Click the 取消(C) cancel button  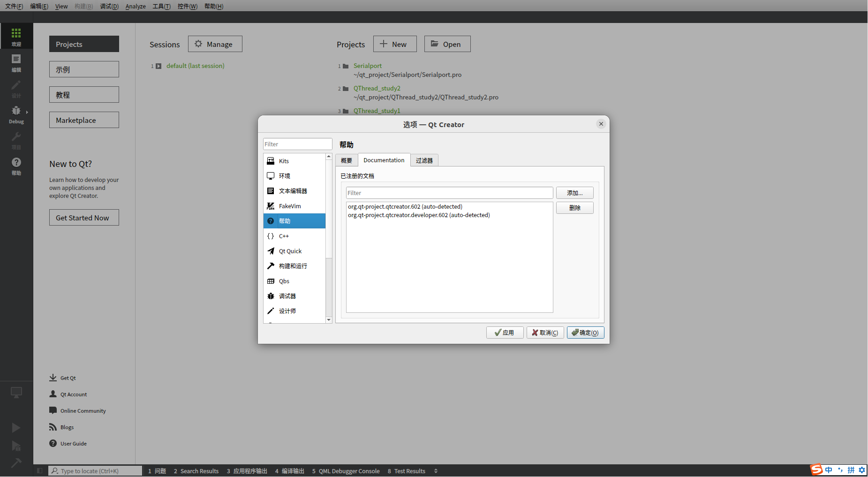coord(545,333)
